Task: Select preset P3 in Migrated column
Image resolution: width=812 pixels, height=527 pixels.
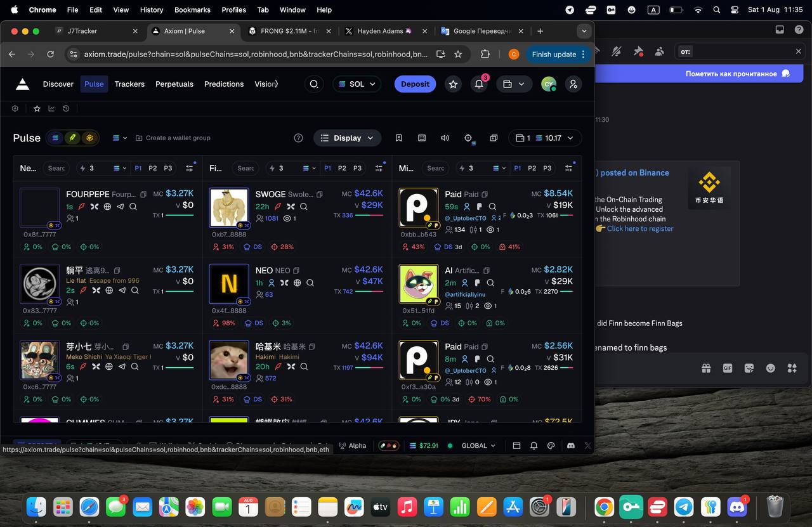Action: 547,168
